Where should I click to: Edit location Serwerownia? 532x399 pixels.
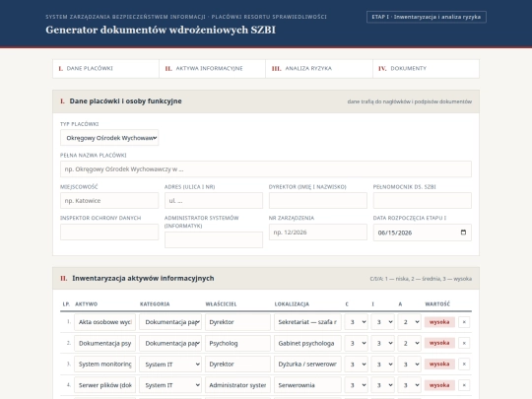point(307,385)
